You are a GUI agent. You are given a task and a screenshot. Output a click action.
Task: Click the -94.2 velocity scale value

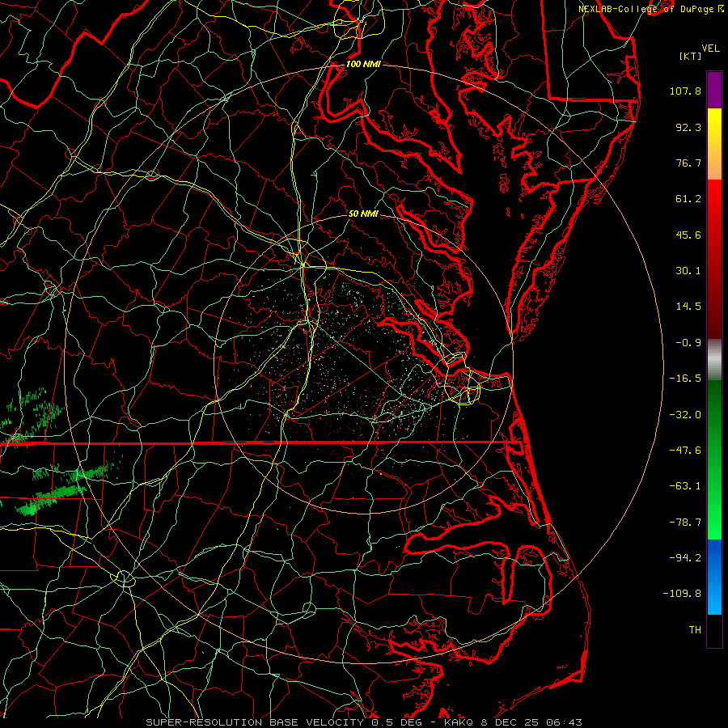[685, 558]
